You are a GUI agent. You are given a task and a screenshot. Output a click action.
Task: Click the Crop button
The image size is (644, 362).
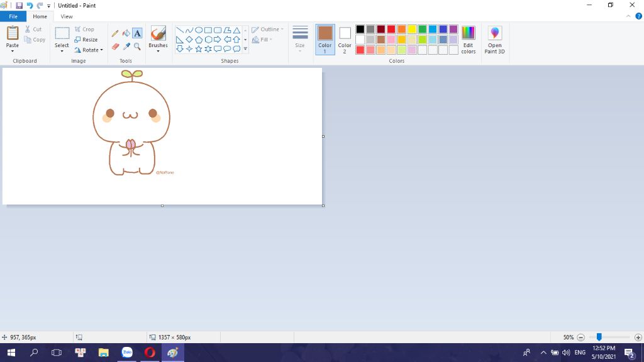[84, 29]
